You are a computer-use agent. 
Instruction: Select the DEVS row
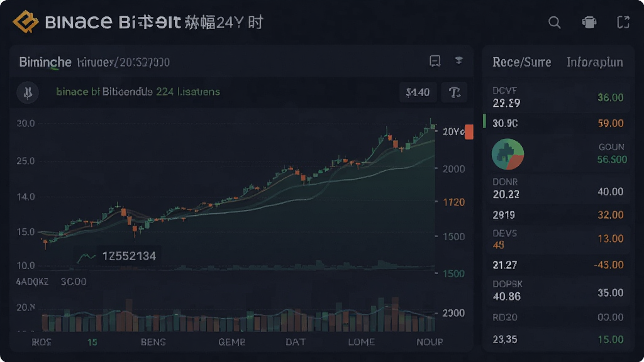tap(558, 239)
